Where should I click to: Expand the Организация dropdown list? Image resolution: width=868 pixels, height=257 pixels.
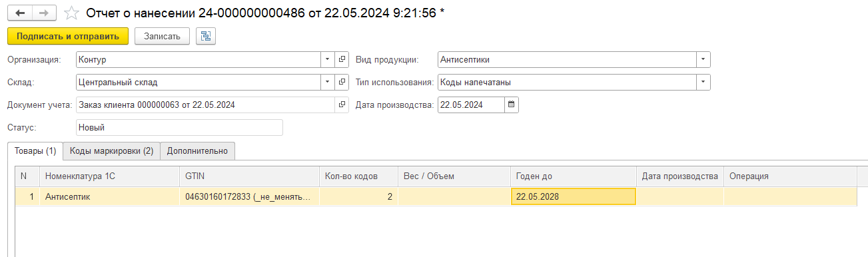tap(327, 60)
